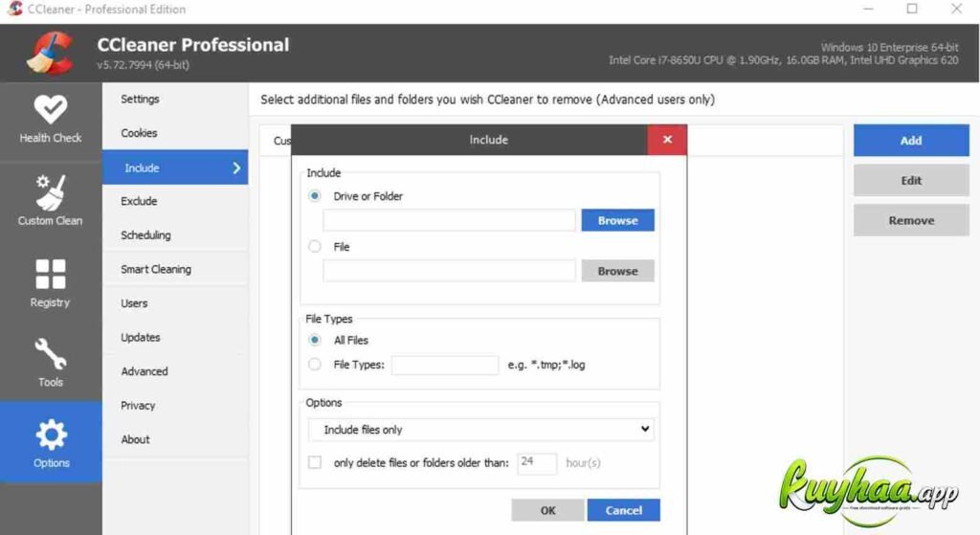Open Users options page
980x535 pixels.
[134, 303]
